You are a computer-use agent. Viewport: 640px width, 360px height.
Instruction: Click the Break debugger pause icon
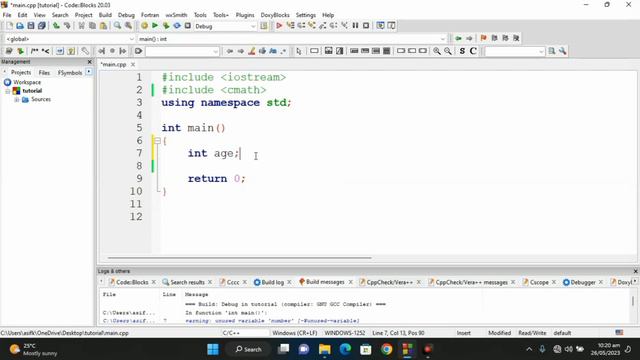[x=355, y=26]
